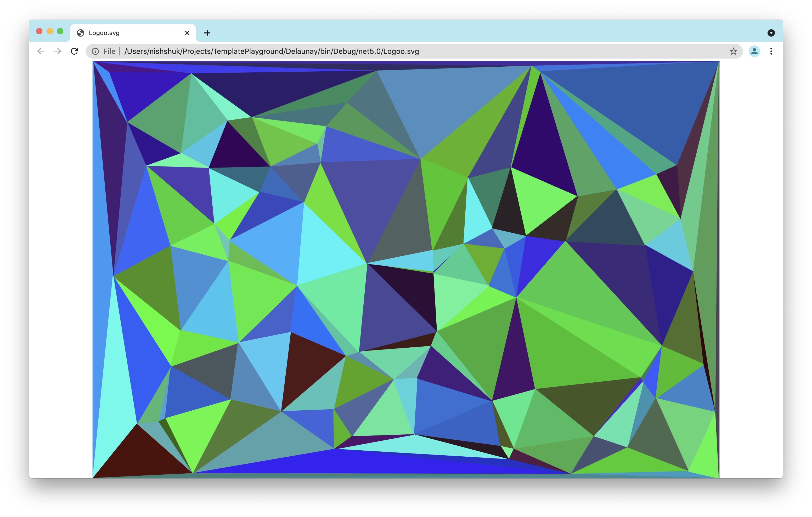This screenshot has width=812, height=517.
Task: Open a new tab with the plus button
Action: point(207,33)
